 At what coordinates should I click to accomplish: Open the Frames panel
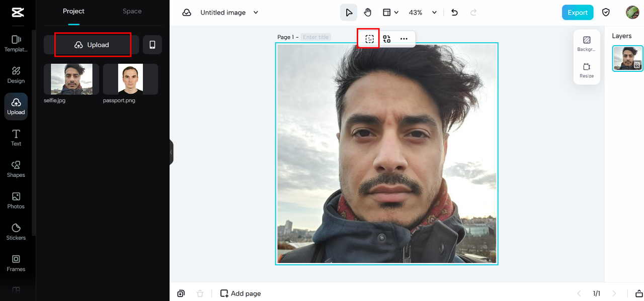(x=16, y=263)
